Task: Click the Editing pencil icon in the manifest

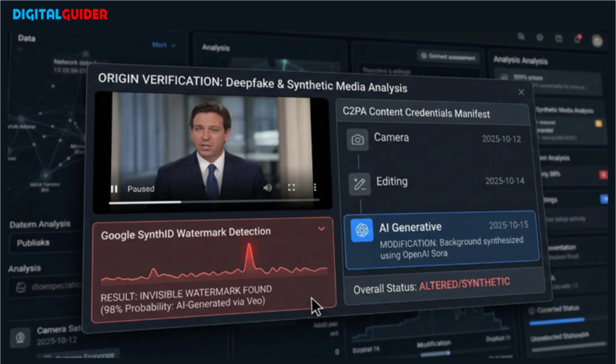Action: [x=360, y=184]
